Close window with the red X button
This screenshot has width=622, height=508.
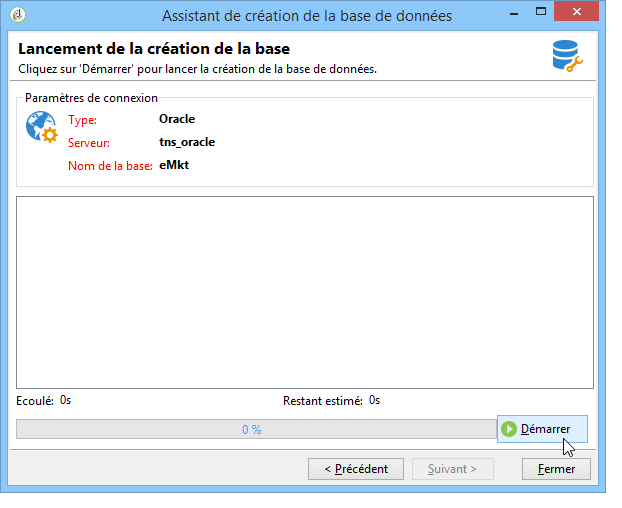point(576,12)
